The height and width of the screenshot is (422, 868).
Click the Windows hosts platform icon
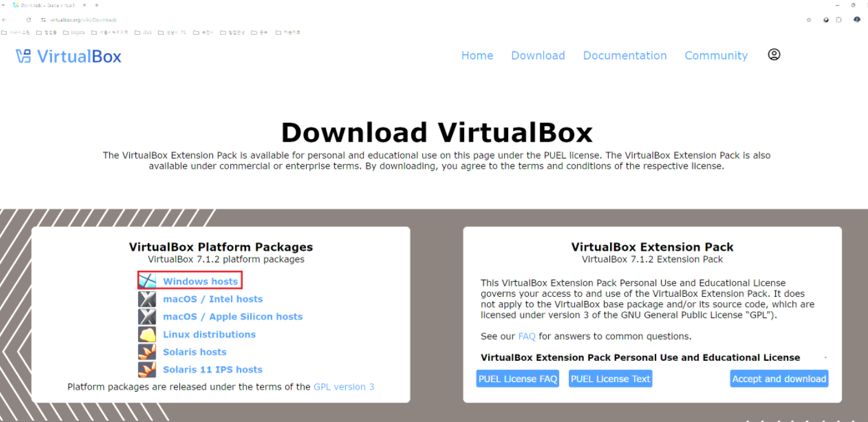point(147,281)
